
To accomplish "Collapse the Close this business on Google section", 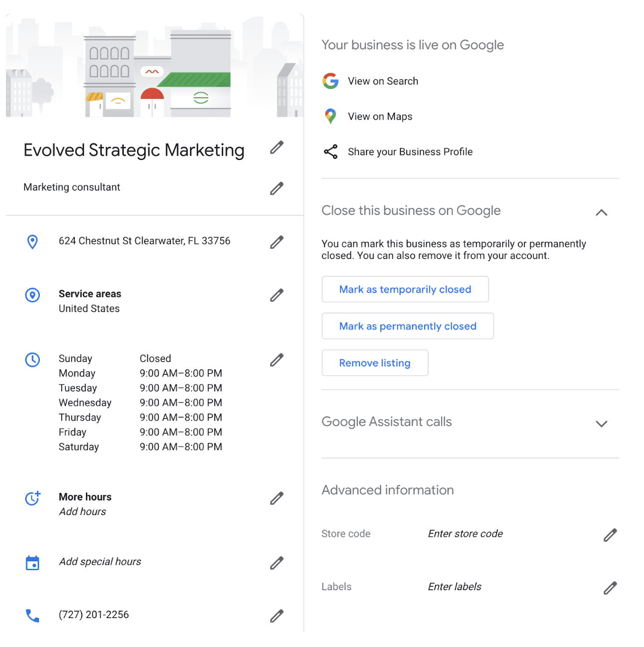I will tap(602, 212).
